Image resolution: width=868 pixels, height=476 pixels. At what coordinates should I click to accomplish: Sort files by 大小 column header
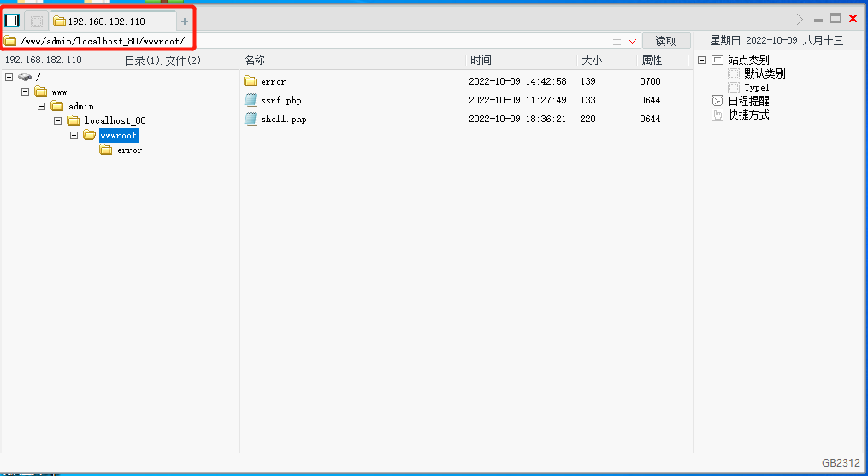592,61
